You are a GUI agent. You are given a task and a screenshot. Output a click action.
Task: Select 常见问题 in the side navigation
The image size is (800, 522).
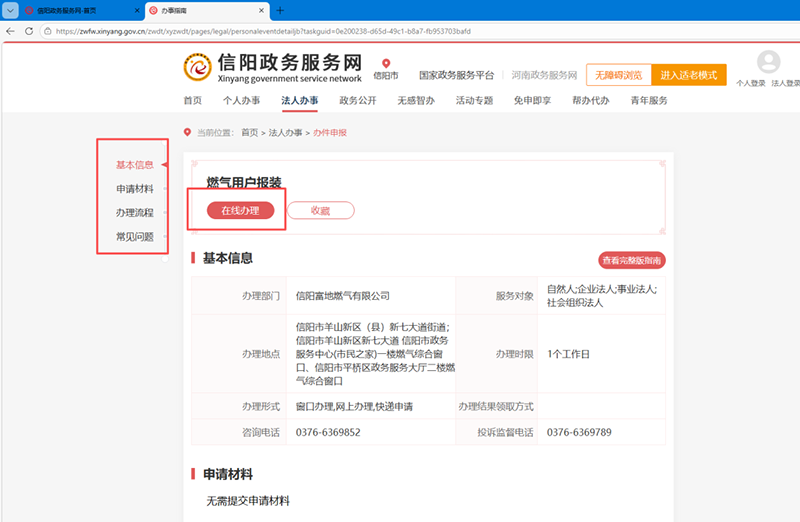point(135,237)
